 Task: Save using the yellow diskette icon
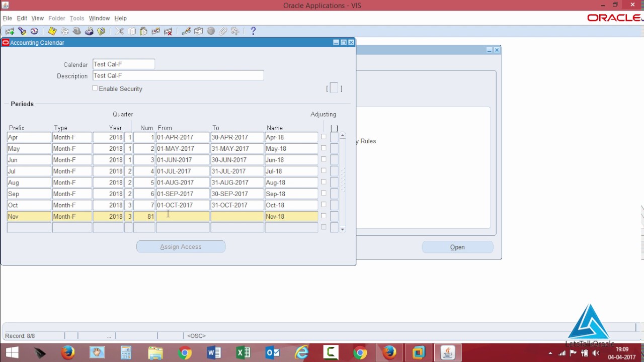click(x=52, y=31)
